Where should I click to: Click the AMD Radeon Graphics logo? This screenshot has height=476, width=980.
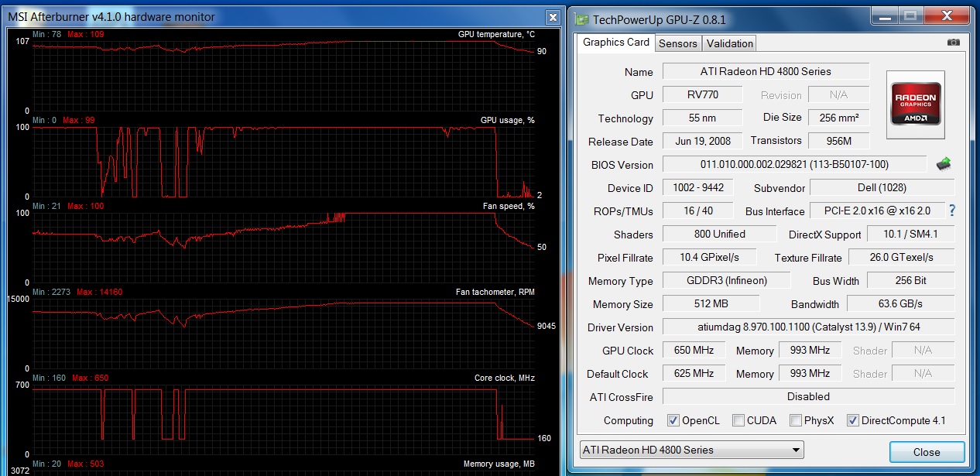pos(917,104)
